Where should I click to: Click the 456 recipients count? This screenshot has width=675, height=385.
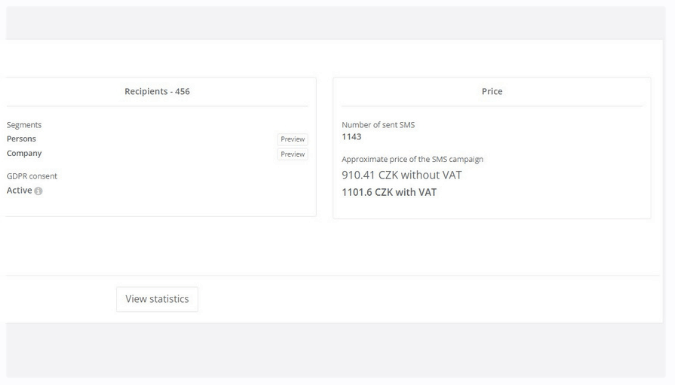[x=183, y=91]
